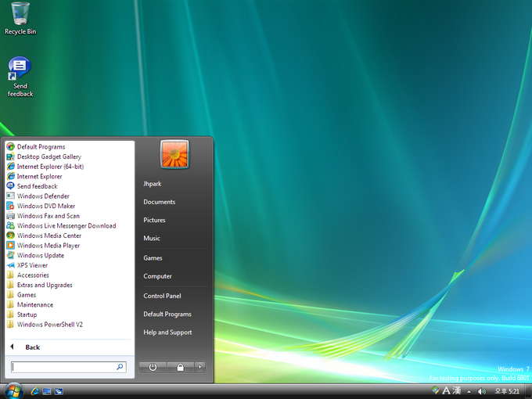Open the Recycle Bin desktop icon

(20, 18)
